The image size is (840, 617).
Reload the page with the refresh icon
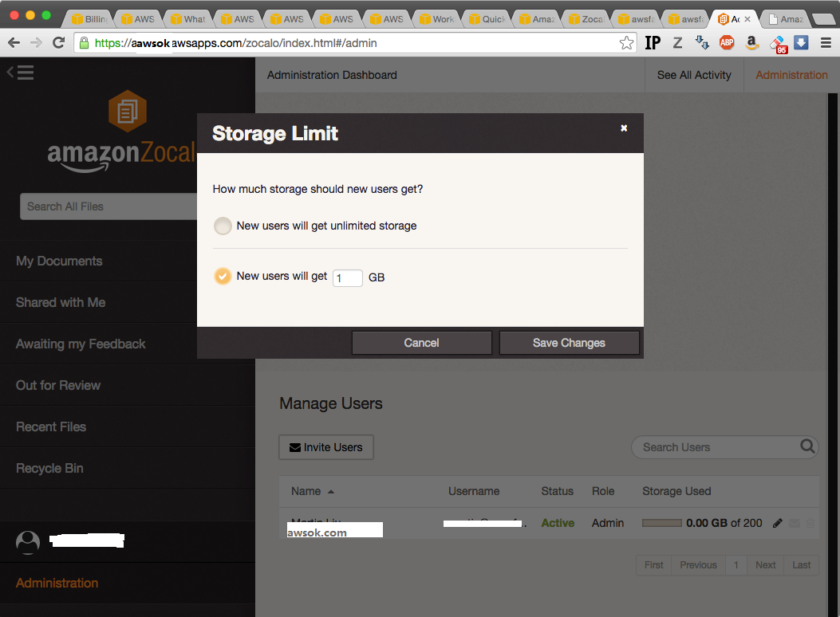59,43
